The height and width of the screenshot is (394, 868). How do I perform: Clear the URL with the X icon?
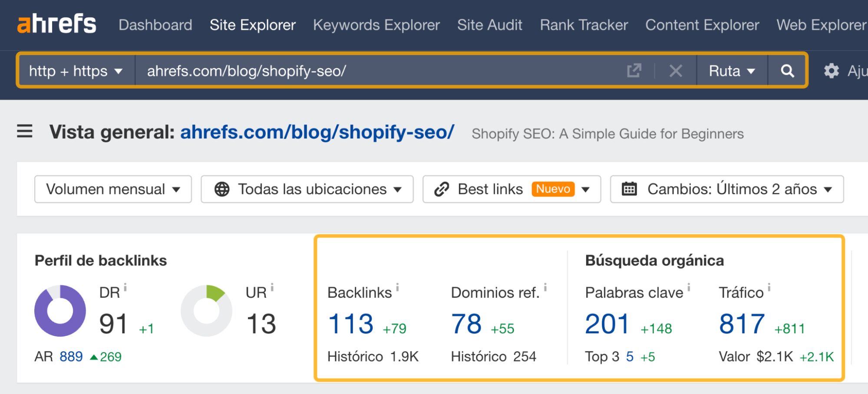(676, 71)
